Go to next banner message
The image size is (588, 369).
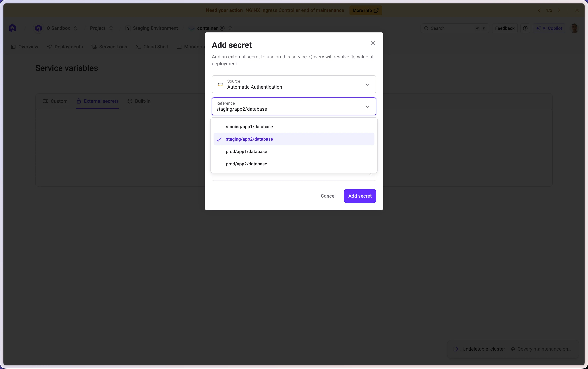[x=559, y=10]
